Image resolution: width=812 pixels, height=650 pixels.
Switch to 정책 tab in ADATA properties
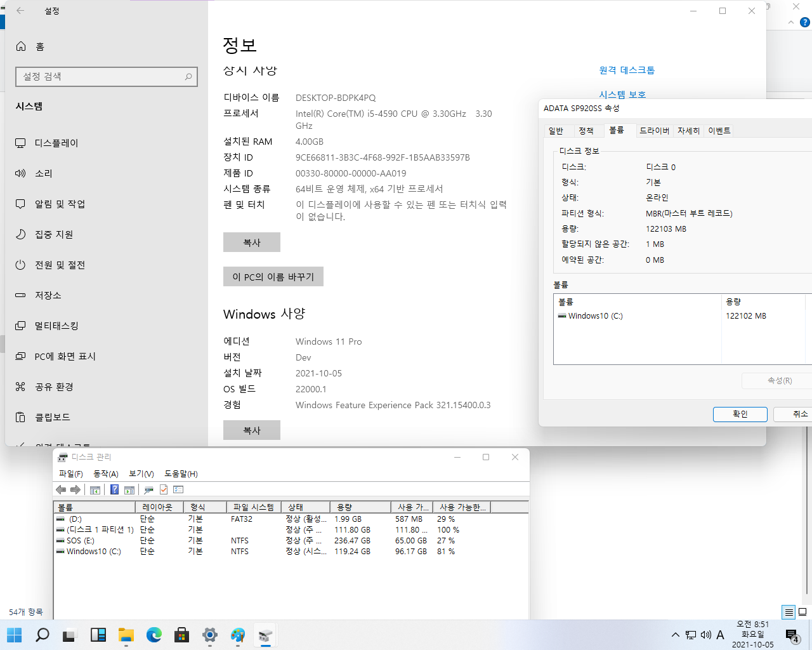(586, 131)
